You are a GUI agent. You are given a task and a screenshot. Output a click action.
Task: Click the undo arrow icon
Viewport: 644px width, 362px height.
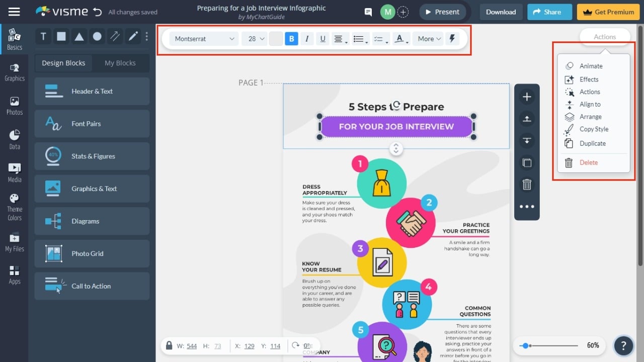(98, 12)
